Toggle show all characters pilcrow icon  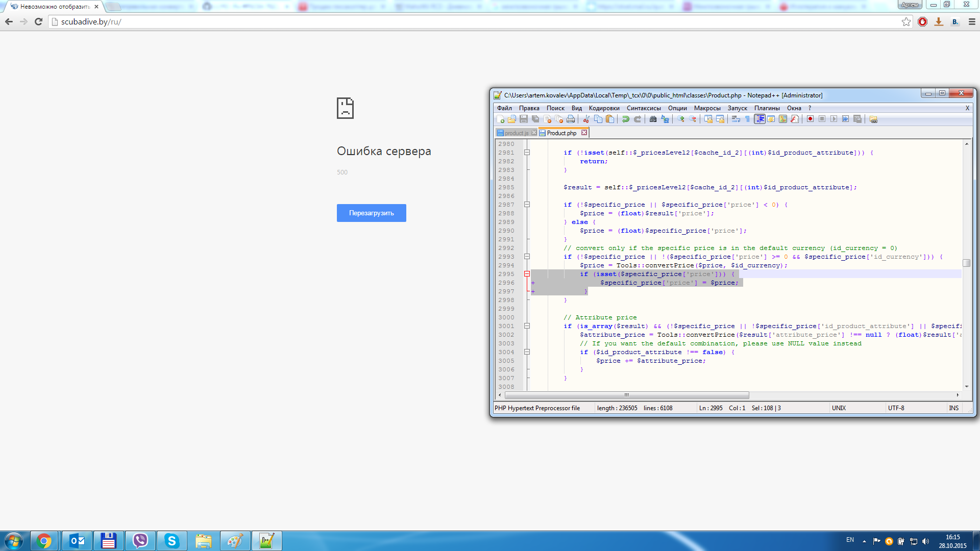[x=748, y=119]
